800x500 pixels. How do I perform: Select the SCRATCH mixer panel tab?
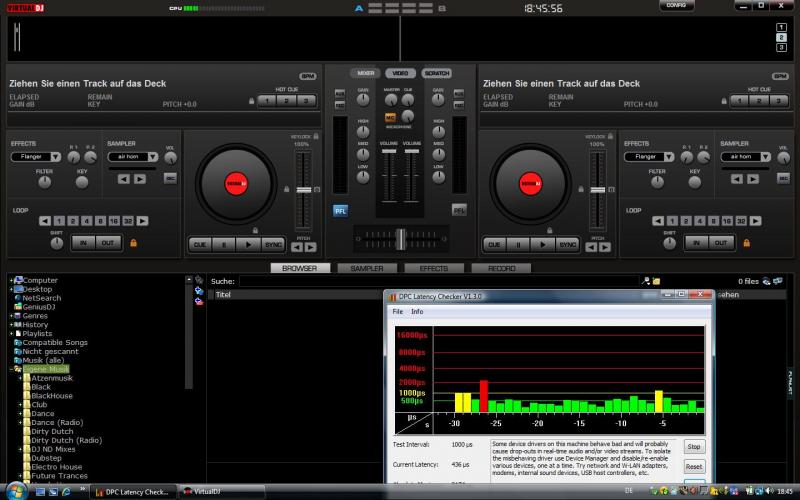pos(437,73)
